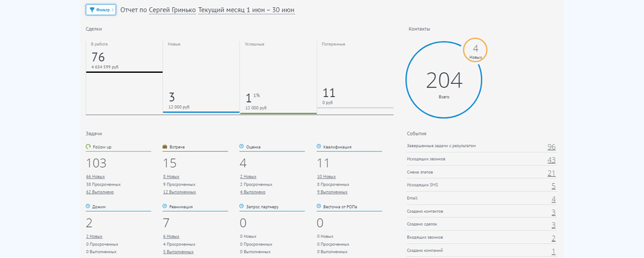The height and width of the screenshot is (258, 644).
Task: Click the clock icon beside Запрос партнеру
Action: [x=241, y=207]
